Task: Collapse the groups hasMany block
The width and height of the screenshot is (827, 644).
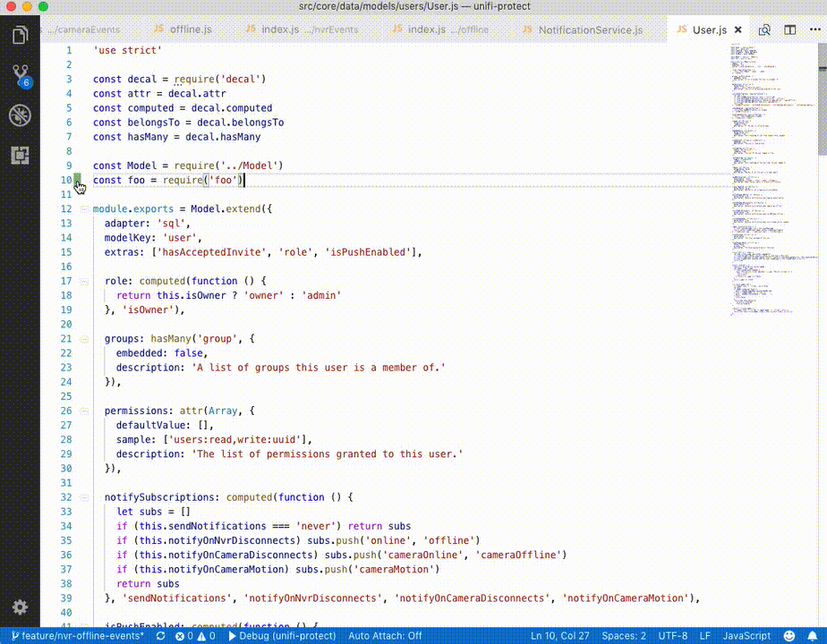Action: (82, 338)
